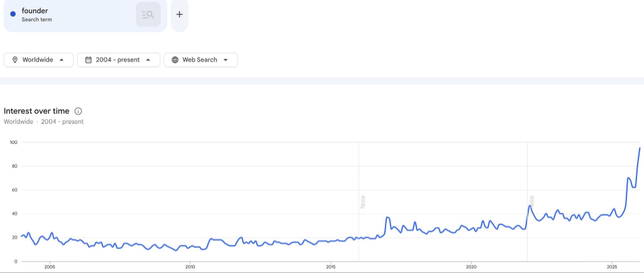Select the Web Search filter label

(199, 60)
